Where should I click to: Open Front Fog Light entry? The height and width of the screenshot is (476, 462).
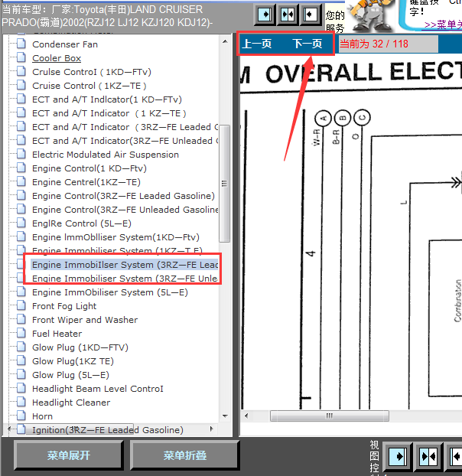64,306
